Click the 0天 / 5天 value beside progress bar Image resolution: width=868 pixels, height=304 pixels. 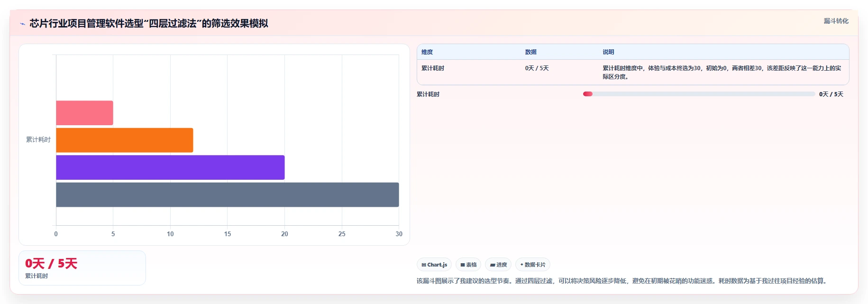(x=831, y=94)
